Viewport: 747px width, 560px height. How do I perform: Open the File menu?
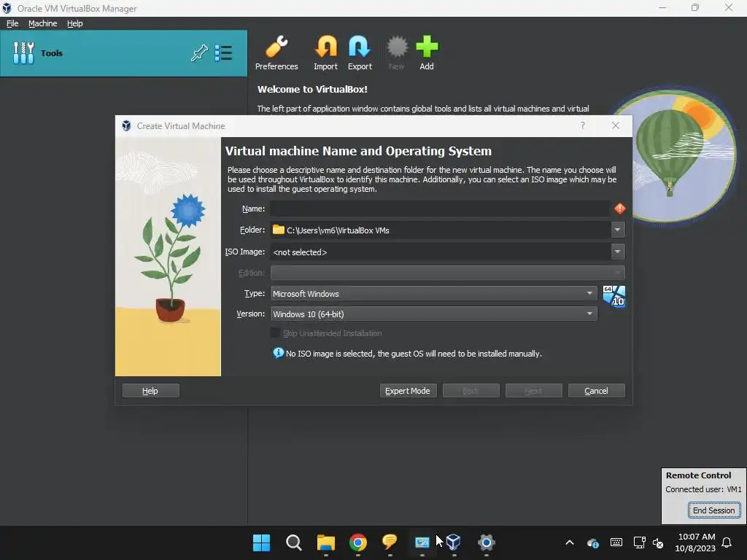[12, 23]
